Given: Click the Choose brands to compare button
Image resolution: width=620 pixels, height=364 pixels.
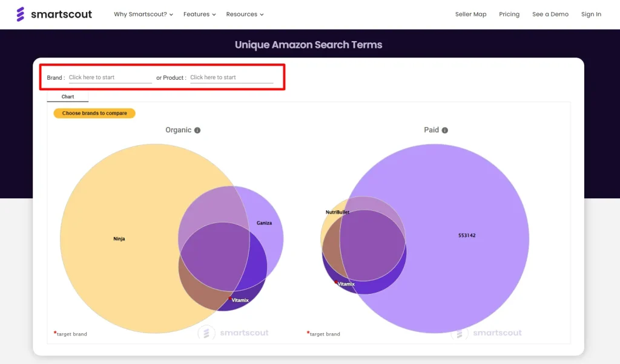Looking at the screenshot, I should tap(94, 113).
